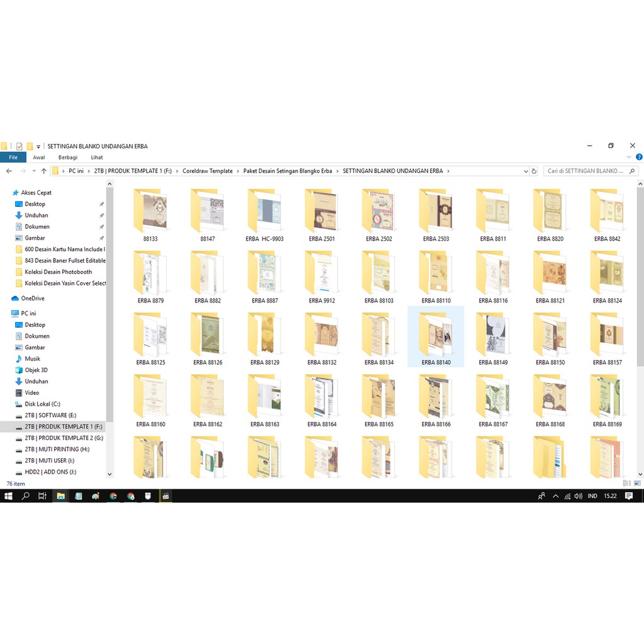Switch to the Lihat ribbon tab

coord(97,157)
